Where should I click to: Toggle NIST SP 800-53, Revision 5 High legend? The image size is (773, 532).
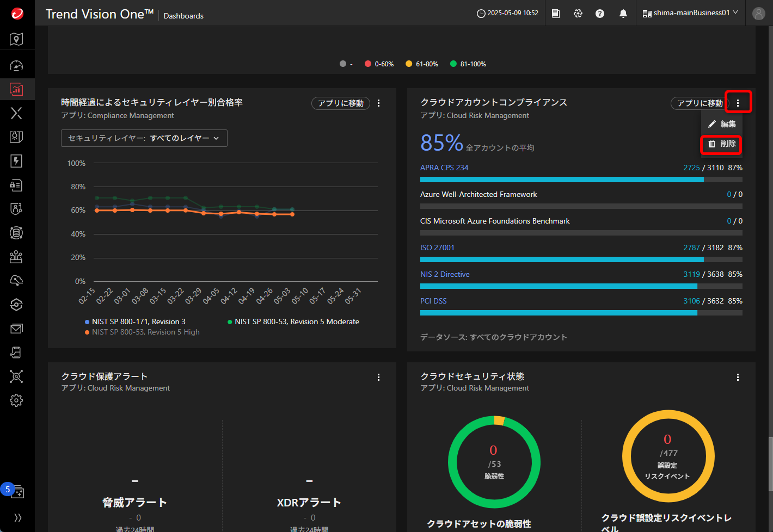coord(142,332)
